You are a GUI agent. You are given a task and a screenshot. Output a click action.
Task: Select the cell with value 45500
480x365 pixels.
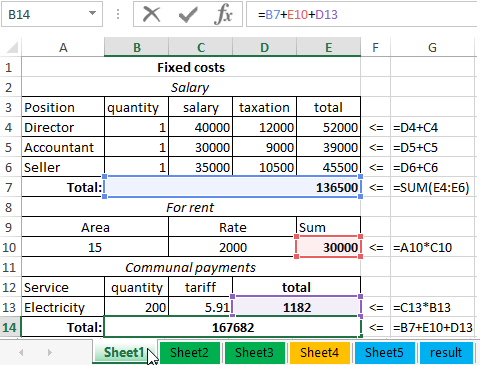[328, 167]
